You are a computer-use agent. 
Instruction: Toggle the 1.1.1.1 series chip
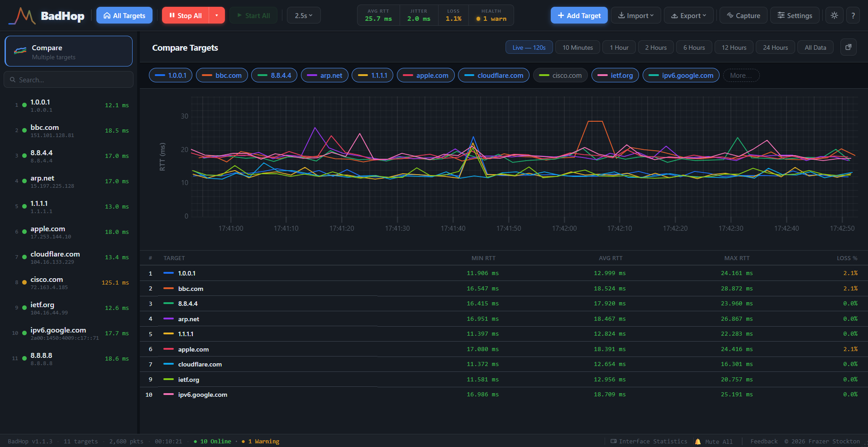pyautogui.click(x=372, y=76)
